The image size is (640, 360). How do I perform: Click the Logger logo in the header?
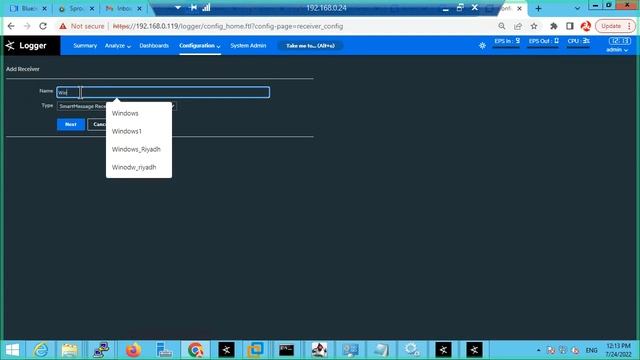[26, 46]
